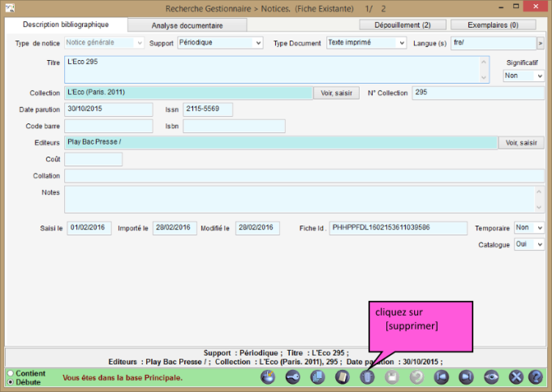Image resolution: width=552 pixels, height=392 pixels.
Task: Open the Support dropdown
Action: coord(220,42)
